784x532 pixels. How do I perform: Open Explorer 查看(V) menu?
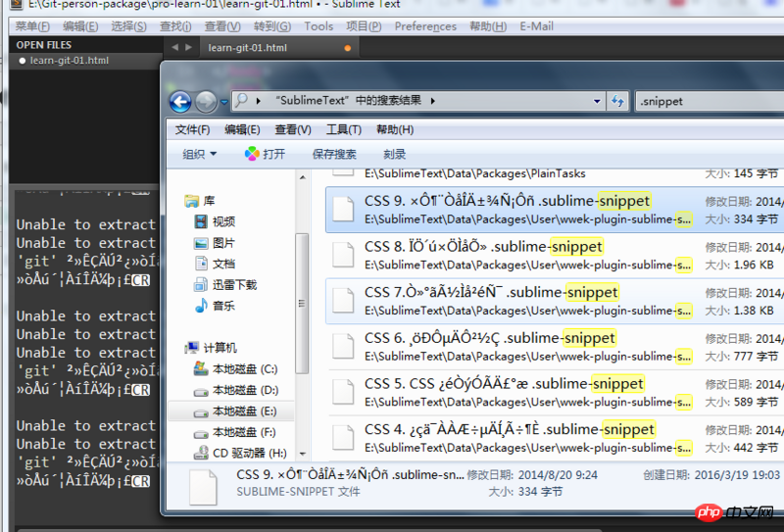[293, 130]
